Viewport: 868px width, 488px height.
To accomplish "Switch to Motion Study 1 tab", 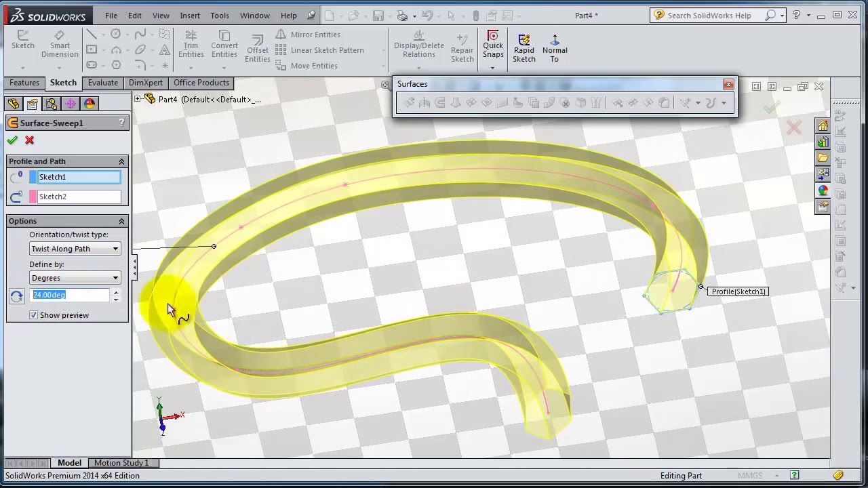I will (x=121, y=463).
